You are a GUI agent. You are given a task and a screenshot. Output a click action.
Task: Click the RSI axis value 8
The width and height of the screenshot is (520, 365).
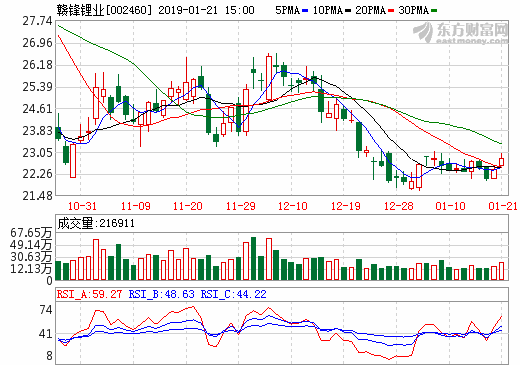click(49, 356)
